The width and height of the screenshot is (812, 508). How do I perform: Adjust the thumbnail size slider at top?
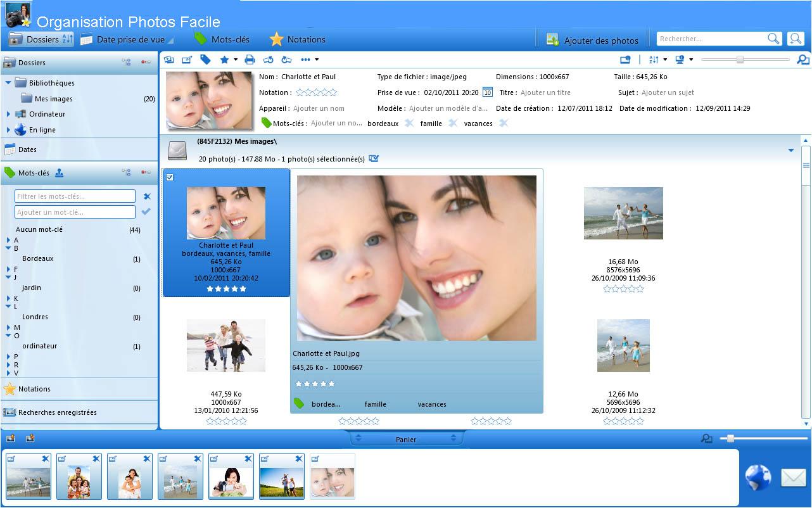[740, 60]
